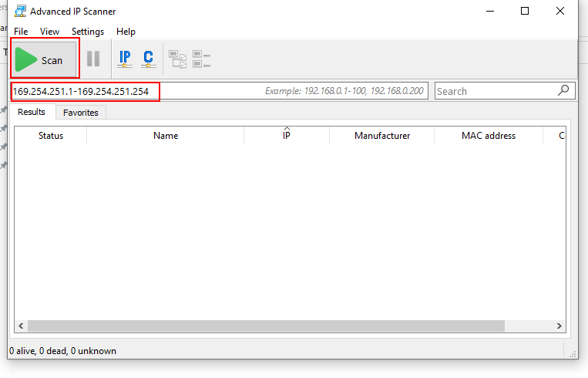Sort by the Manufacturer column header

point(382,136)
